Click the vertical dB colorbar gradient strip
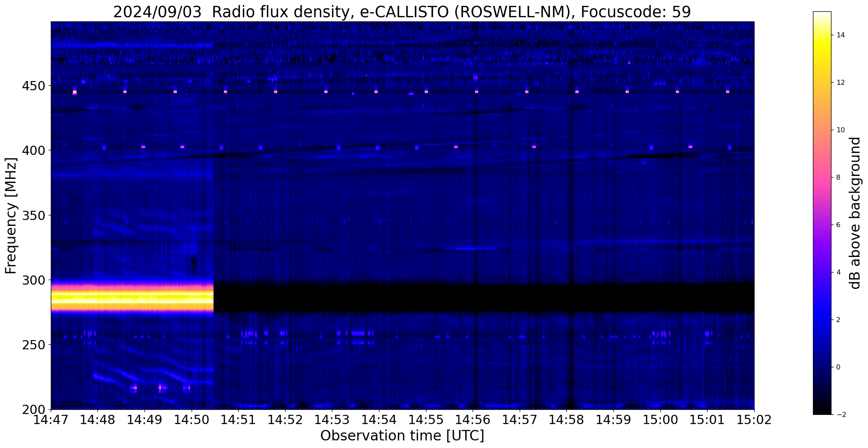 pos(822,213)
